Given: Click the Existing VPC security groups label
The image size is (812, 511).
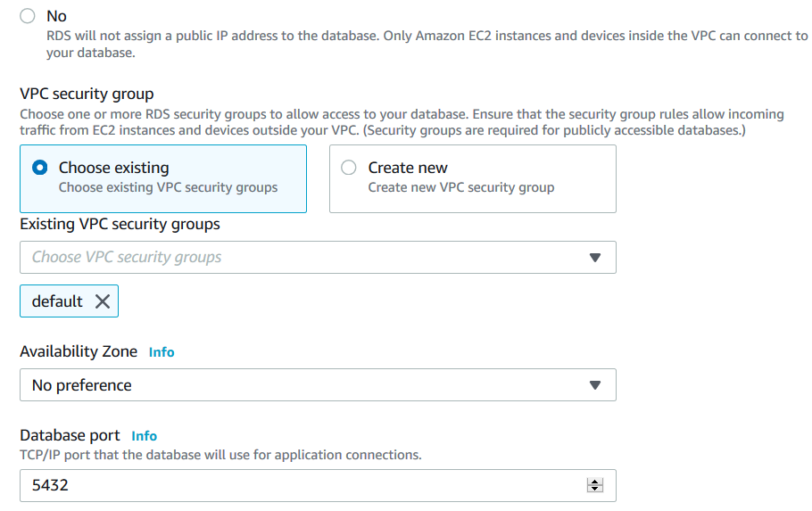Looking at the screenshot, I should tap(120, 224).
